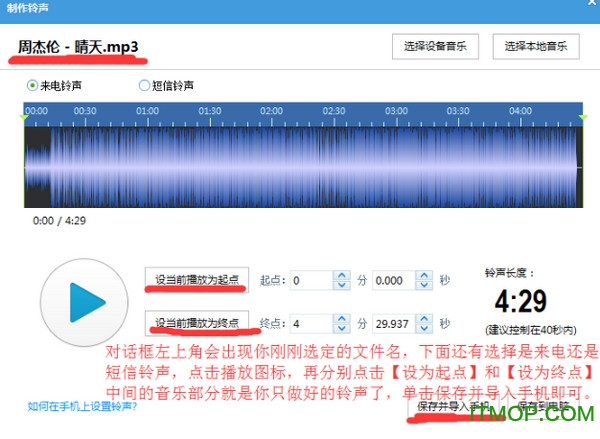This screenshot has height=439, width=600.
Task: Click the green start marker on timeline
Action: (24, 117)
